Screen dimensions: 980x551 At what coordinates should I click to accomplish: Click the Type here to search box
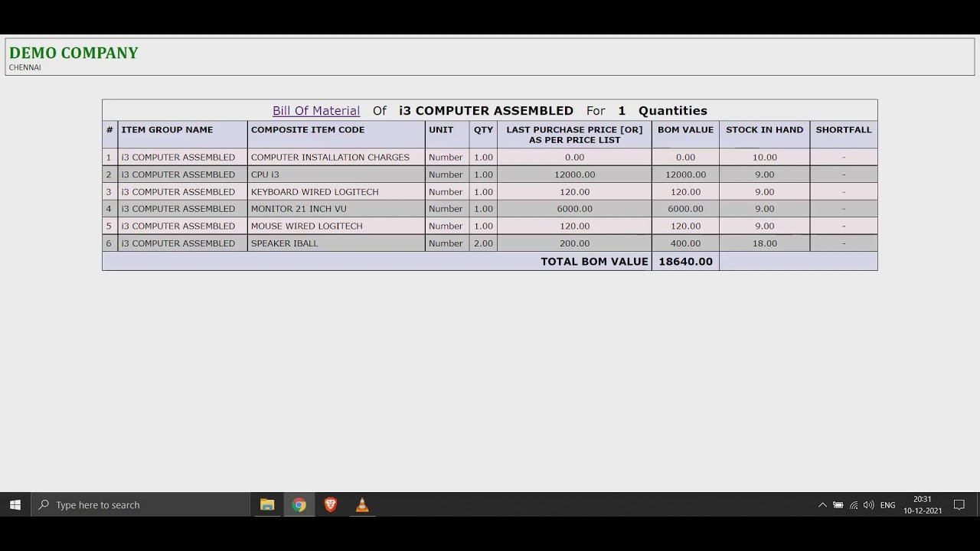[141, 505]
